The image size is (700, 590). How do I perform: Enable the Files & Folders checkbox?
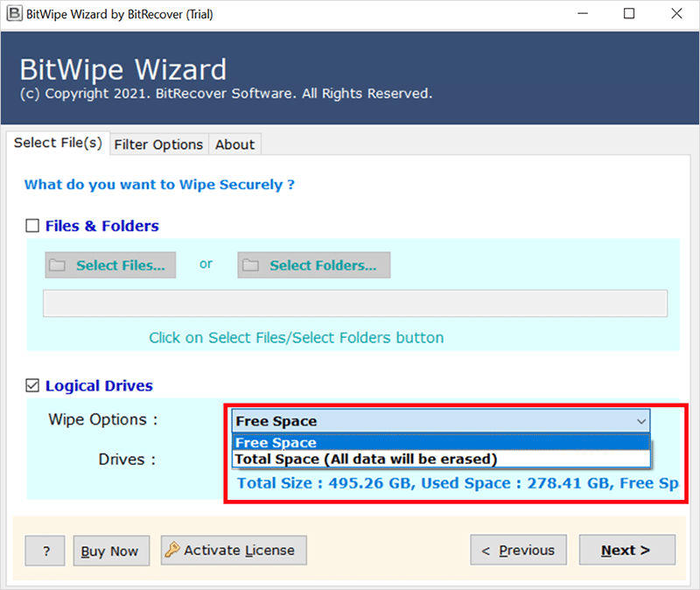pyautogui.click(x=32, y=226)
